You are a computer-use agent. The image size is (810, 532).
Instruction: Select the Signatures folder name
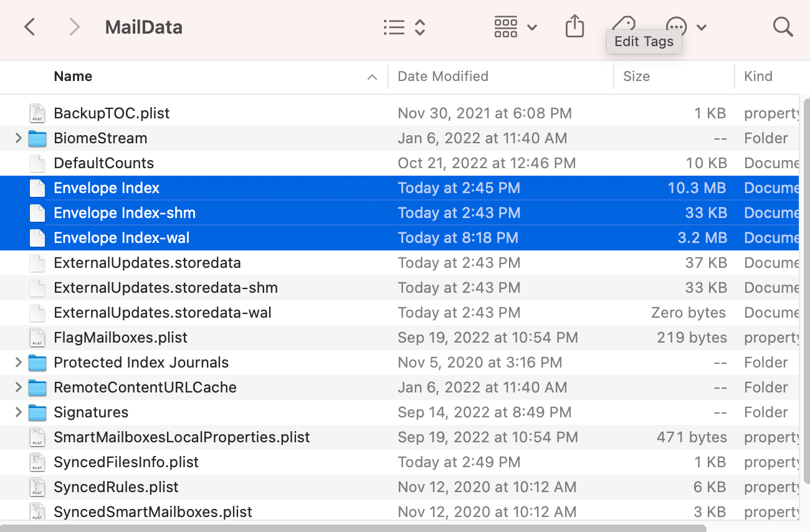91,412
